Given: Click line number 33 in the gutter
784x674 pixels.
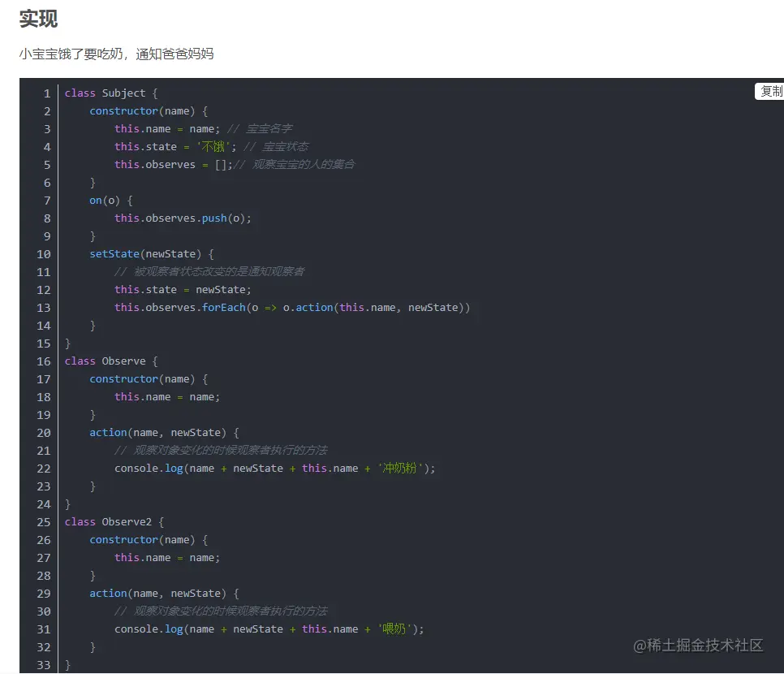Looking at the screenshot, I should coord(44,665).
